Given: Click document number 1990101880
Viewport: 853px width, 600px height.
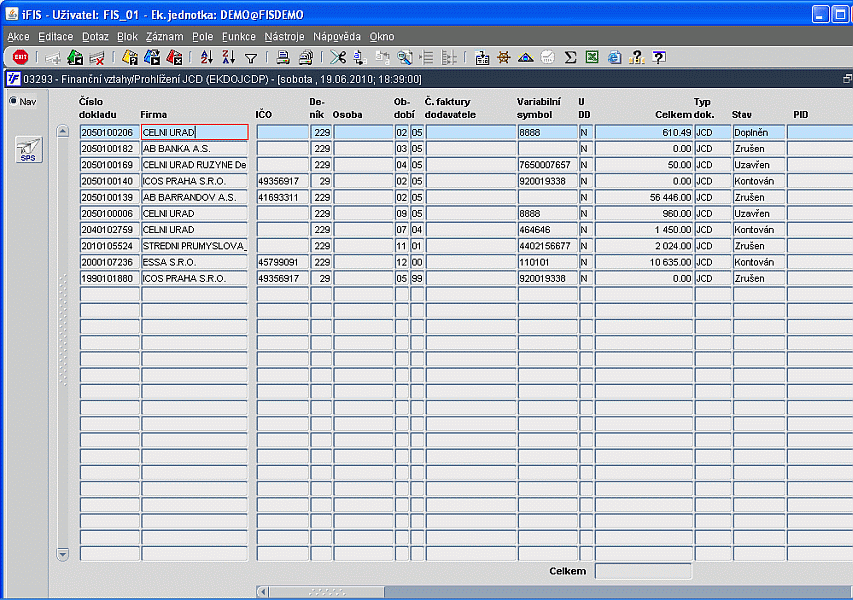Looking at the screenshot, I should [x=109, y=279].
